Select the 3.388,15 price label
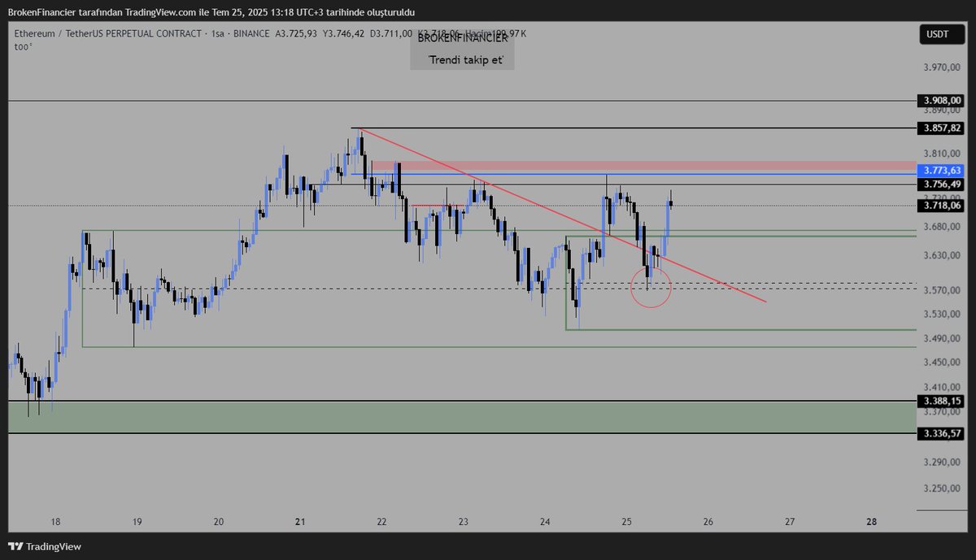Screen dimensions: 976x560 [941, 401]
